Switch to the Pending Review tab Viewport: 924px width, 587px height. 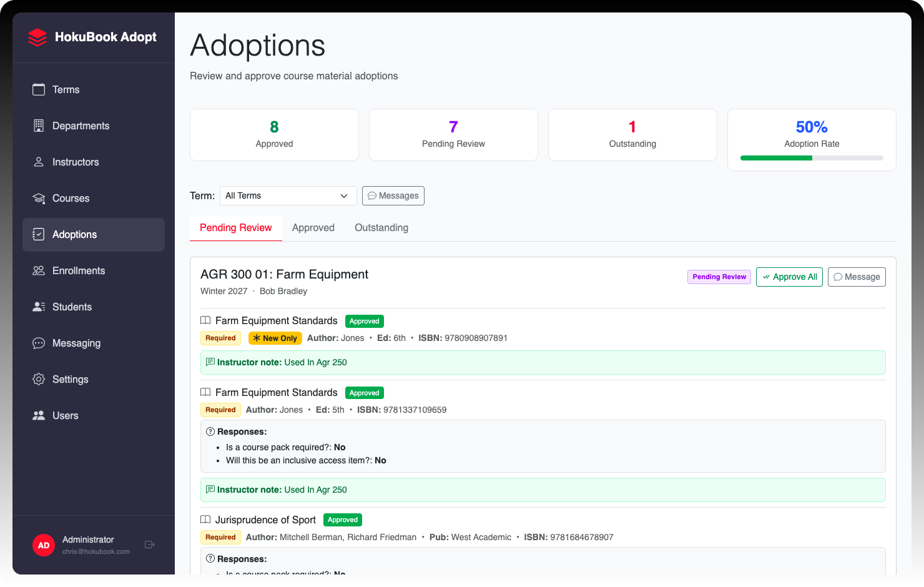[236, 228]
